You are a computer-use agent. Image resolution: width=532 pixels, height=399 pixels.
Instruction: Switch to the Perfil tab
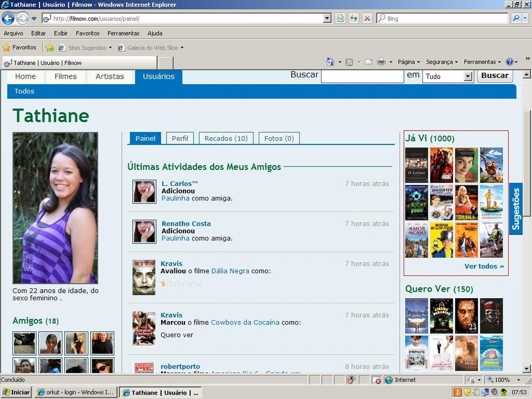point(180,139)
